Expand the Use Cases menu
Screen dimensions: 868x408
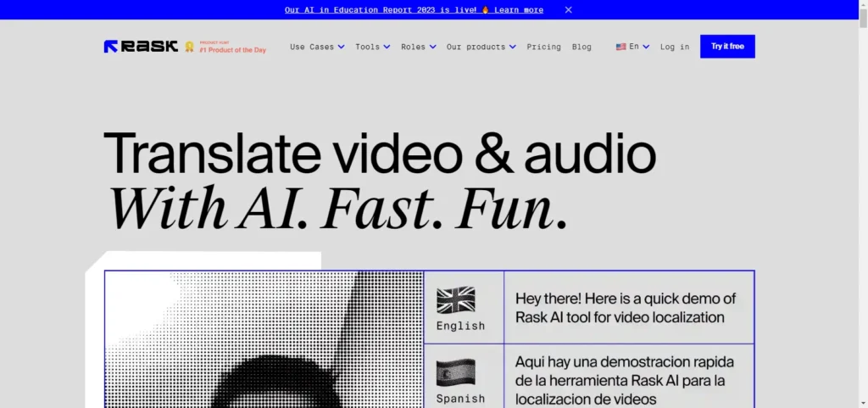coord(317,47)
